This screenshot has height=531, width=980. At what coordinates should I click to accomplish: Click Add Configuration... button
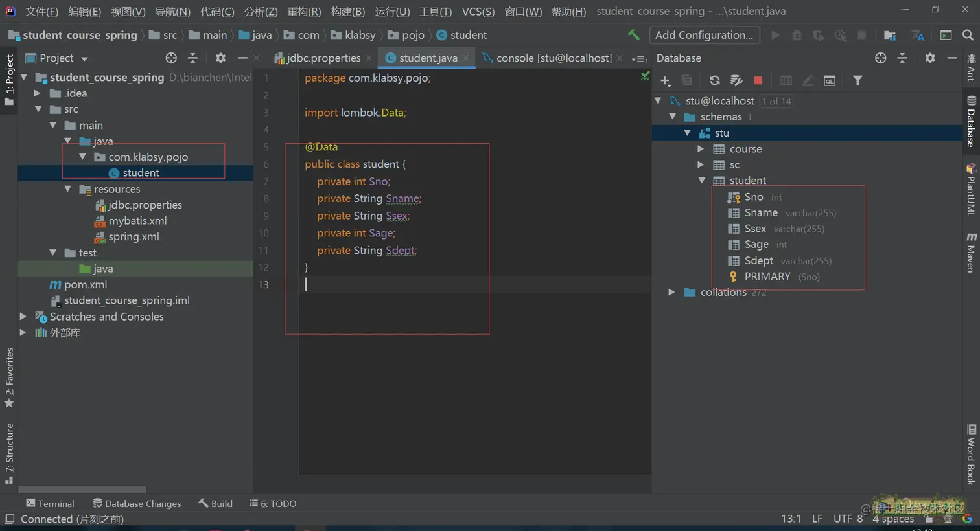[x=704, y=35]
